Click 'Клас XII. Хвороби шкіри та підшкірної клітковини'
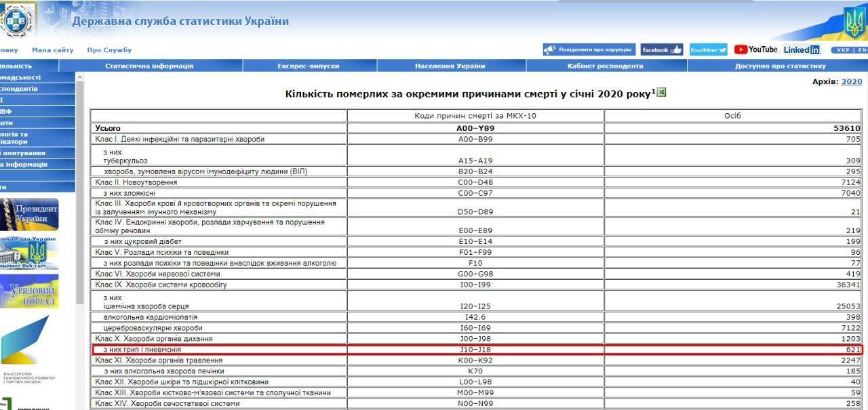Image resolution: width=868 pixels, height=410 pixels. (182, 382)
